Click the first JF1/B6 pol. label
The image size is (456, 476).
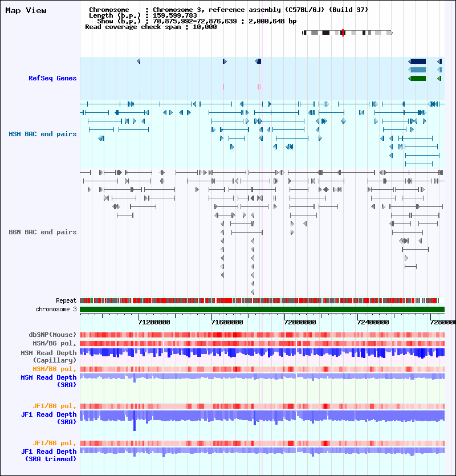tap(55, 406)
